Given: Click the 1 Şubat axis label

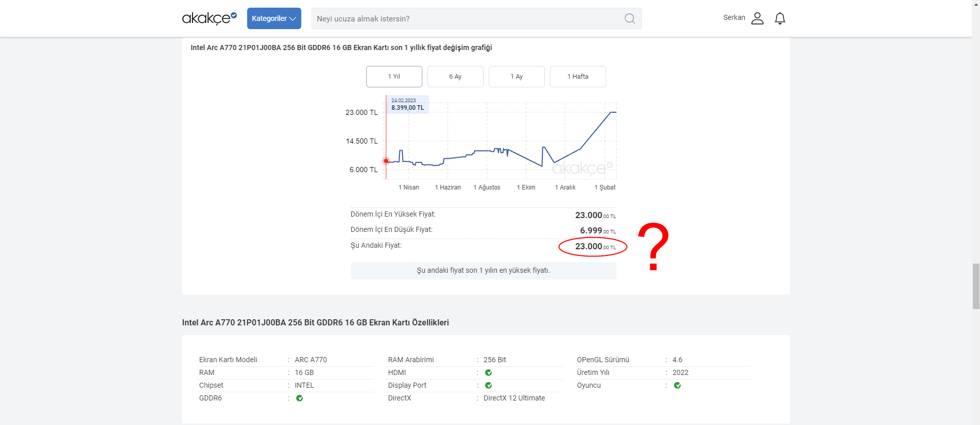Looking at the screenshot, I should click(605, 187).
